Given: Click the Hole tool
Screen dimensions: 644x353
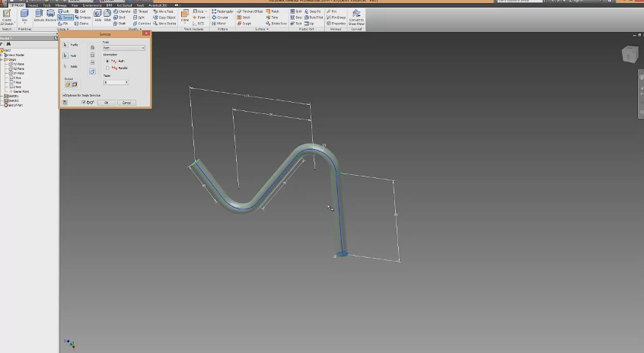Looking at the screenshot, I should (97, 16).
